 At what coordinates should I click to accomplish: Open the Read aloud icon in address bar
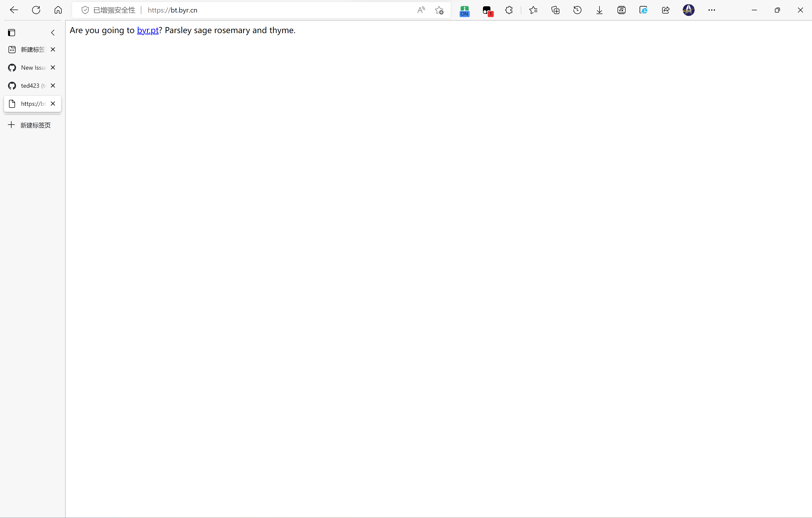[421, 10]
